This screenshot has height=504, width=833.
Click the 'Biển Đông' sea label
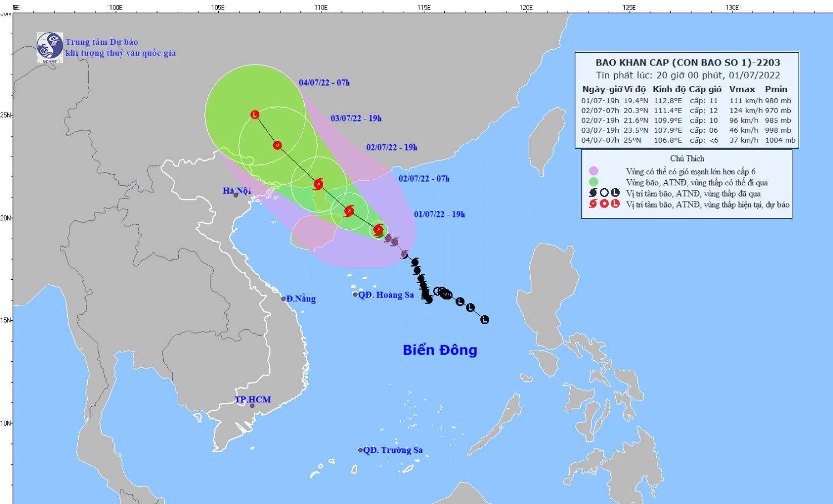click(440, 350)
